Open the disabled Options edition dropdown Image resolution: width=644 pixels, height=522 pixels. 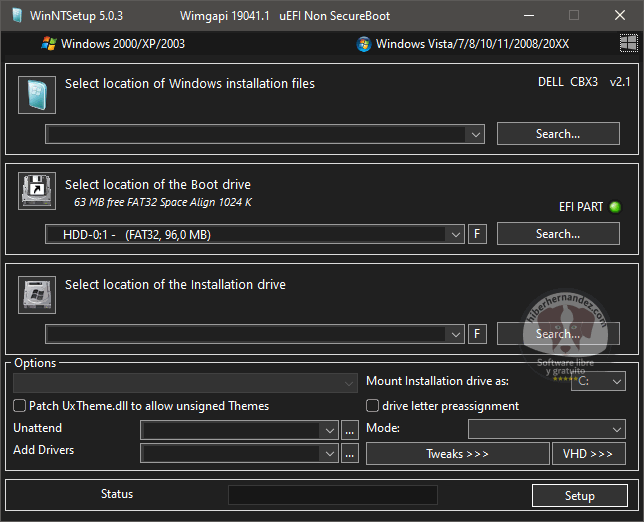(185, 383)
